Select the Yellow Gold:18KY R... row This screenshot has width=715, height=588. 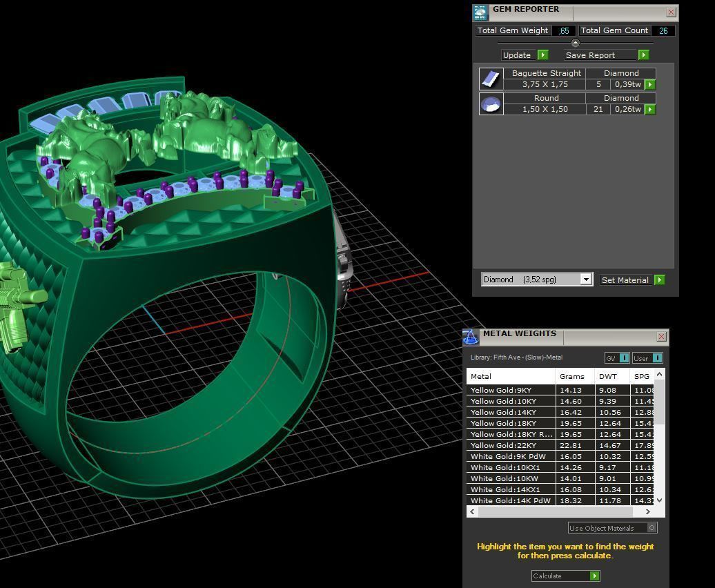point(560,434)
